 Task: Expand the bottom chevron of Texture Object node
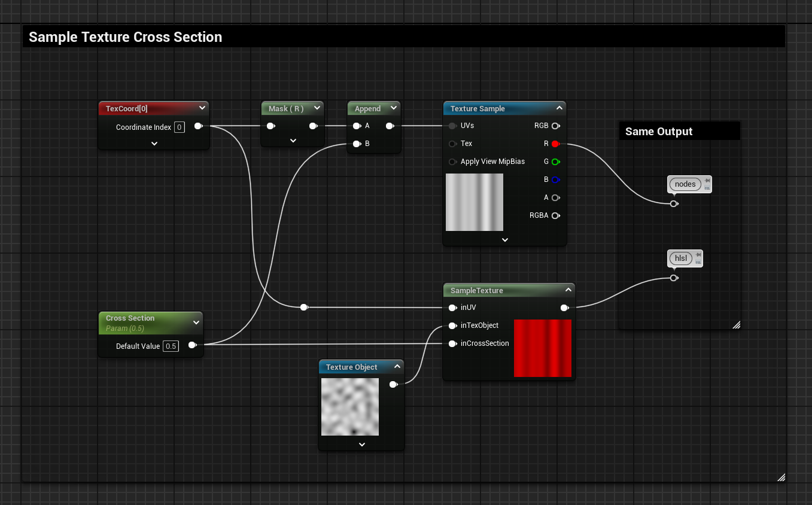(x=362, y=445)
